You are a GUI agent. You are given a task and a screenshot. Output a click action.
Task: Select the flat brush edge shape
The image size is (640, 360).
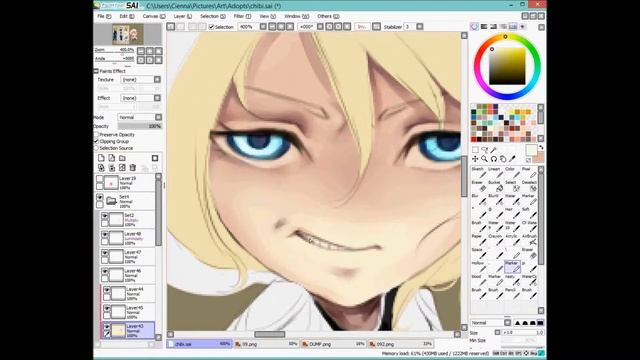(x=540, y=323)
